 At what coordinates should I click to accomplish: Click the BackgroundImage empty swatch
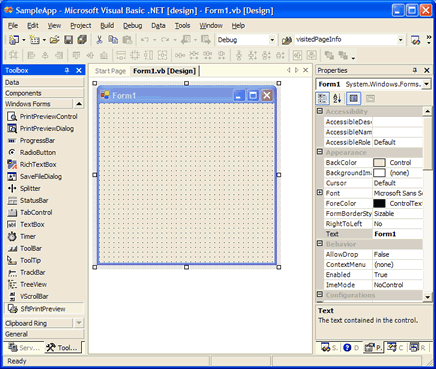click(x=379, y=173)
